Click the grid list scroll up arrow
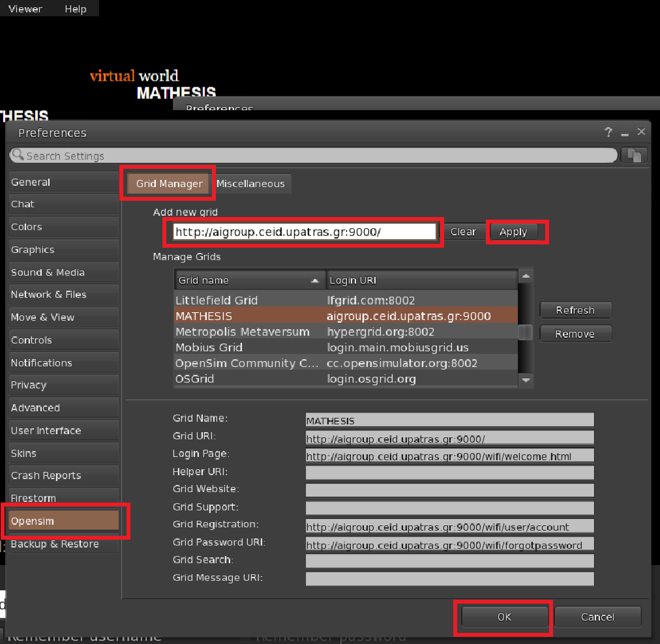Image resolution: width=660 pixels, height=644 pixels. [x=526, y=276]
